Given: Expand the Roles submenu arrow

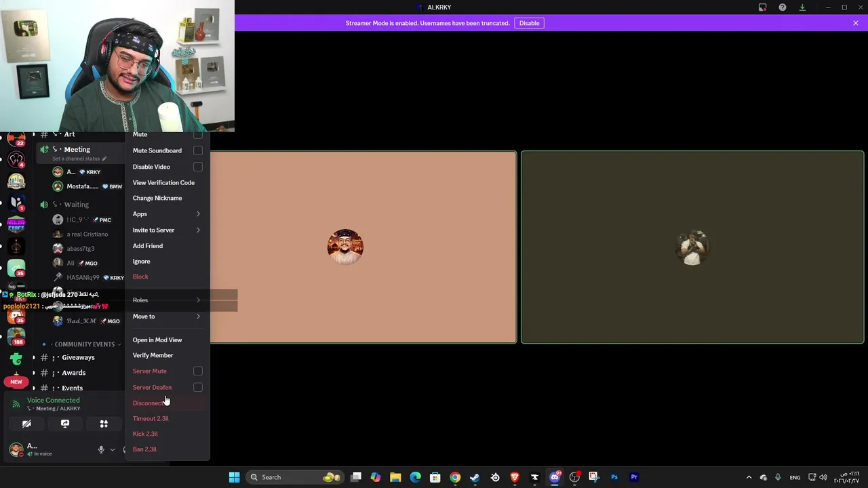Looking at the screenshot, I should 198,300.
